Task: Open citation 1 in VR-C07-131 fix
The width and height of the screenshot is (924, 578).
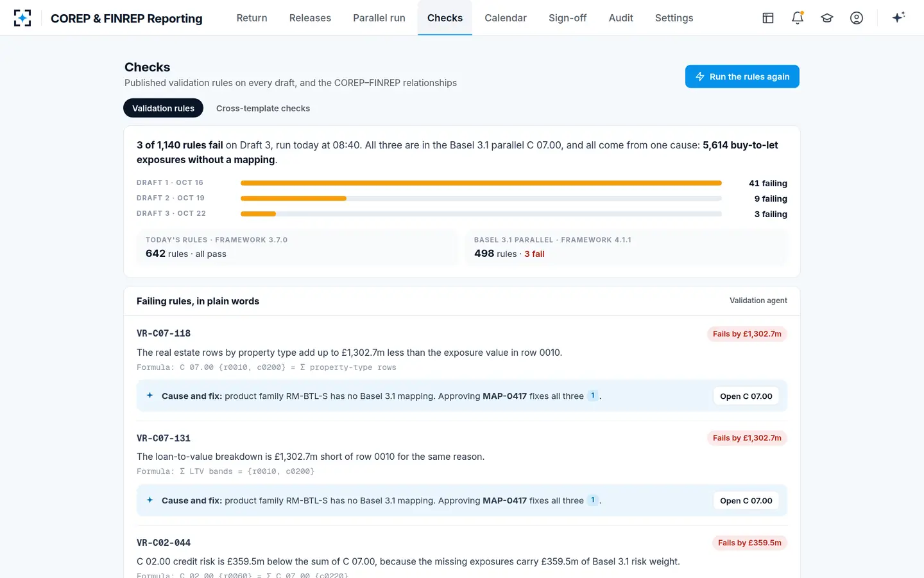Action: tap(593, 500)
